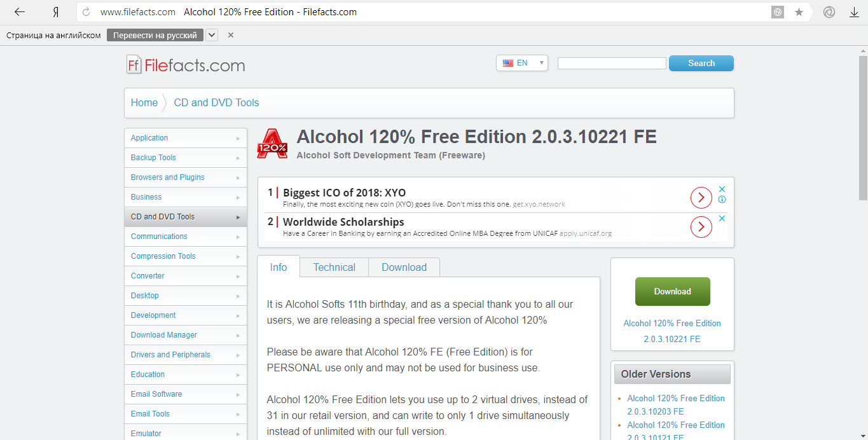This screenshot has width=868, height=440.
Task: Open translation options dropdown arrow
Action: 212,35
